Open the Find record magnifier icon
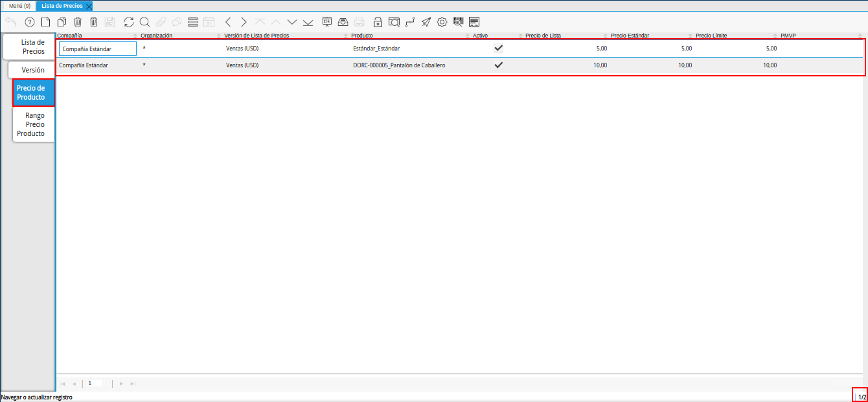Viewport: 868px width, 402px height. coord(144,22)
